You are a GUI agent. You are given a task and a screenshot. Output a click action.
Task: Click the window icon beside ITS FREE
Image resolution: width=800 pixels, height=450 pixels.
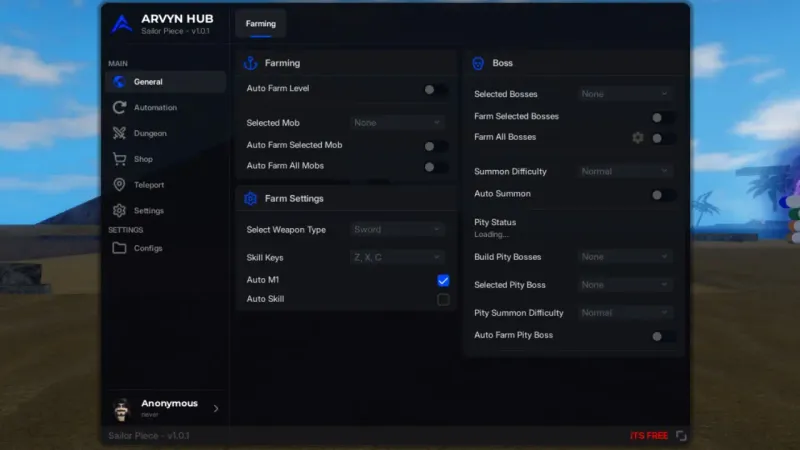681,435
